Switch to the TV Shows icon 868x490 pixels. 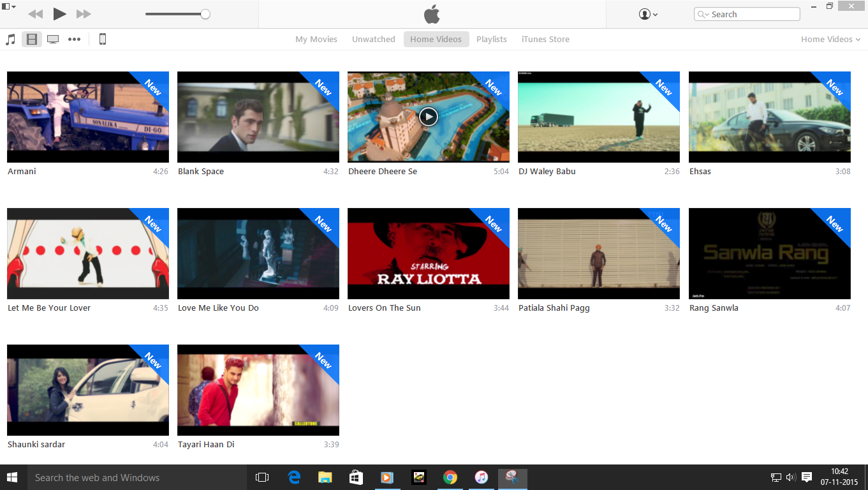point(53,40)
